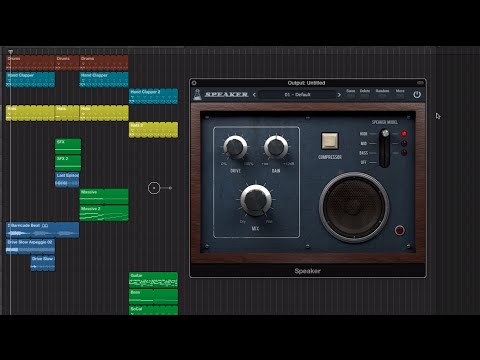Click the Speaker logo in plugin header

coord(221,95)
